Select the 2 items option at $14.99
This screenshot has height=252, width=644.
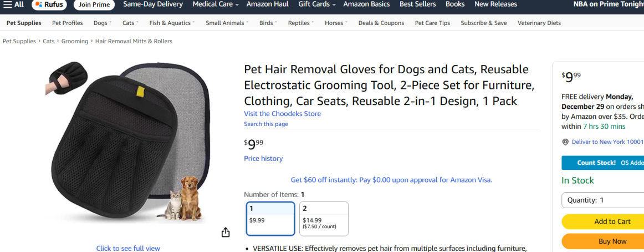click(x=324, y=218)
